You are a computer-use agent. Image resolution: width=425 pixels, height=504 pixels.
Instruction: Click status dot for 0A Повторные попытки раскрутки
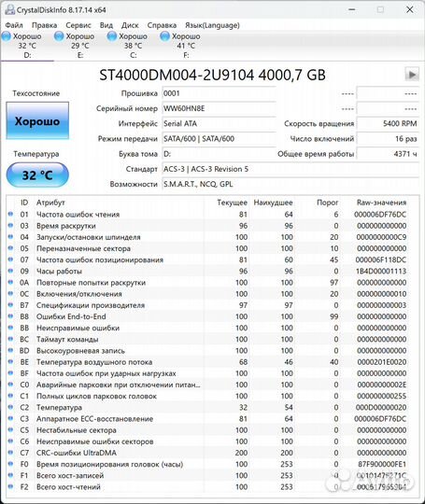10,282
